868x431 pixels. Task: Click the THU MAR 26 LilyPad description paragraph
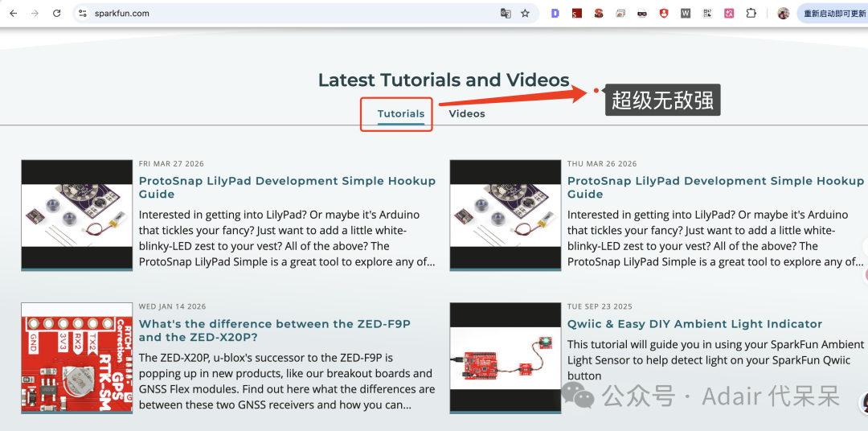point(716,238)
